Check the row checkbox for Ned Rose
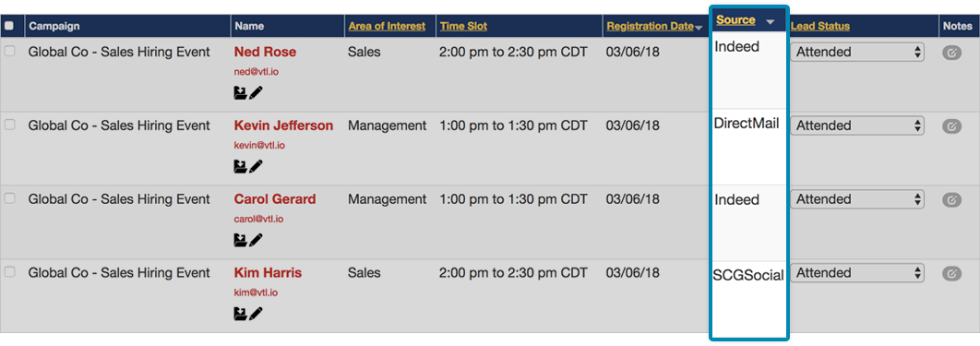 [9, 52]
